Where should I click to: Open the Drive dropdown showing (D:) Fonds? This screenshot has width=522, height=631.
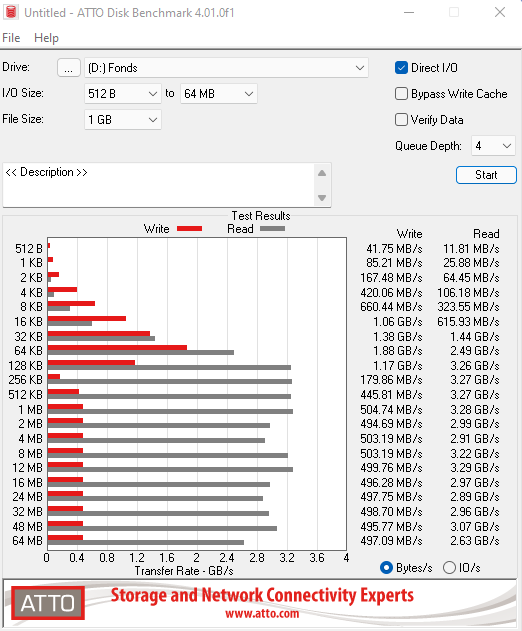click(x=226, y=68)
